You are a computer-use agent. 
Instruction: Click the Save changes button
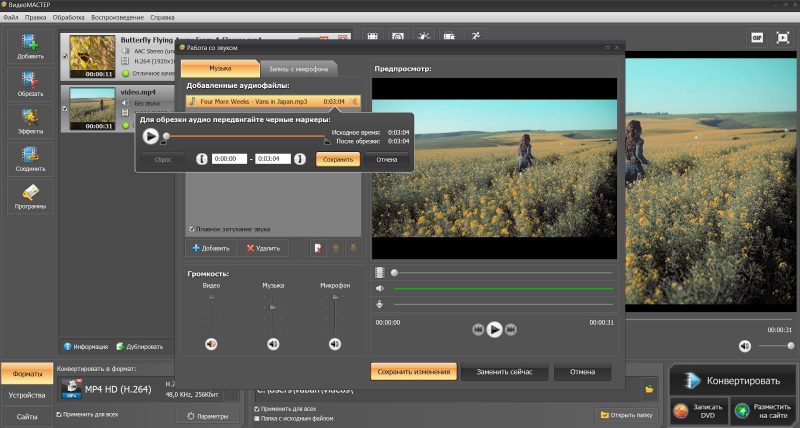pyautogui.click(x=413, y=372)
